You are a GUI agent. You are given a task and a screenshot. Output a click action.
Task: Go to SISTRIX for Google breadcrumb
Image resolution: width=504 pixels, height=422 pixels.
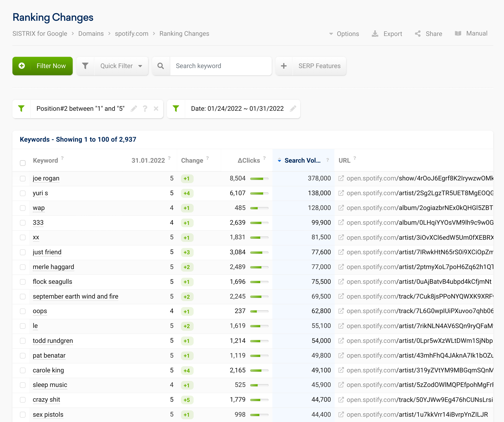coord(40,34)
